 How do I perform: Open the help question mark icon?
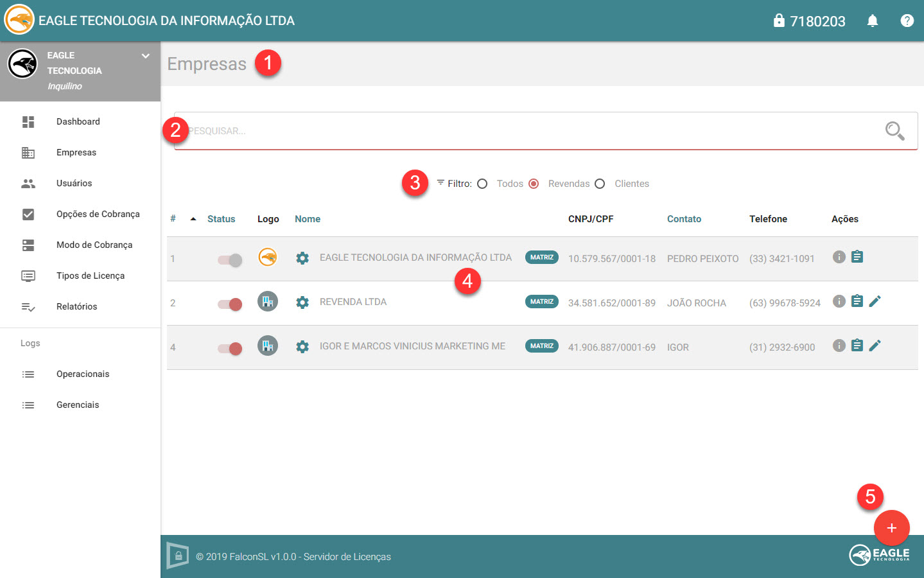[907, 21]
